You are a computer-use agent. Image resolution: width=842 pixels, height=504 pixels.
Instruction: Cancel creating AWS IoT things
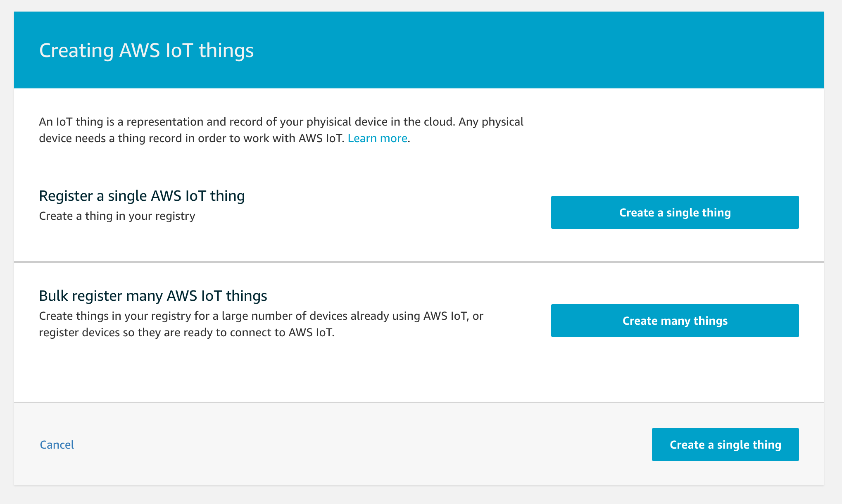click(57, 445)
